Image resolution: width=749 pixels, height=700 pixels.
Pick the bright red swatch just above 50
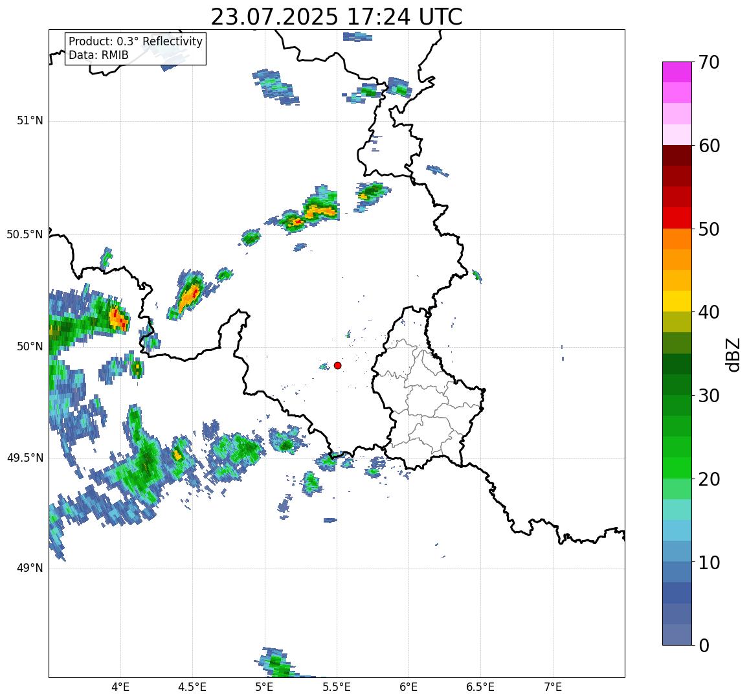point(677,218)
